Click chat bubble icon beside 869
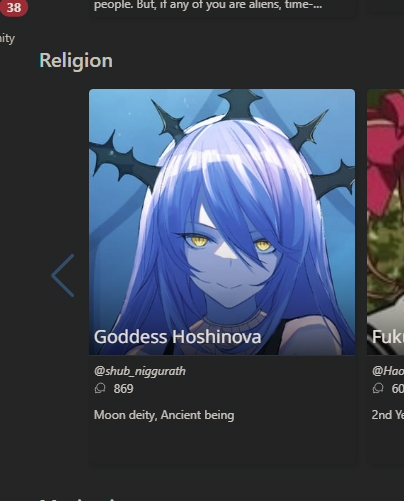 [100, 388]
